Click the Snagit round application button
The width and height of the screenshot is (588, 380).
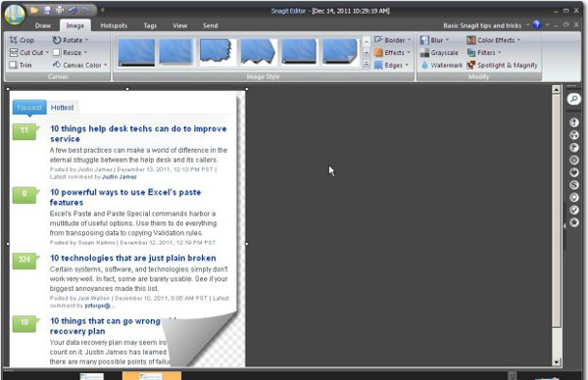15,15
